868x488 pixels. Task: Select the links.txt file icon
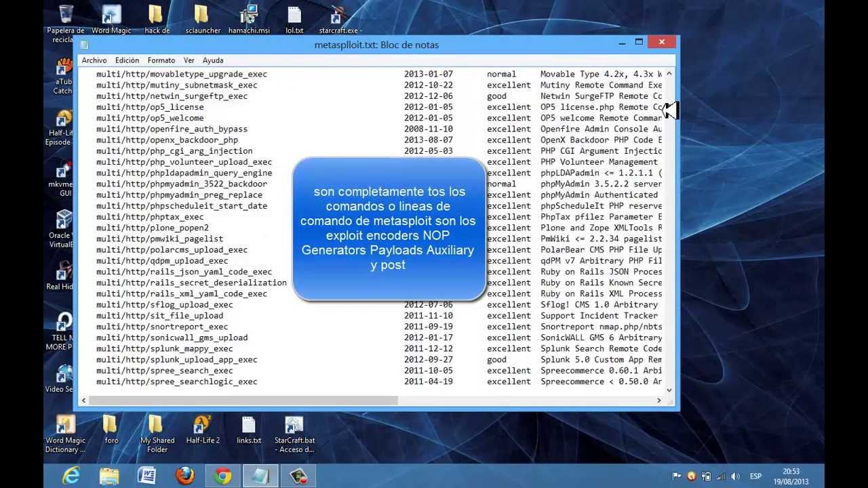pyautogui.click(x=249, y=430)
